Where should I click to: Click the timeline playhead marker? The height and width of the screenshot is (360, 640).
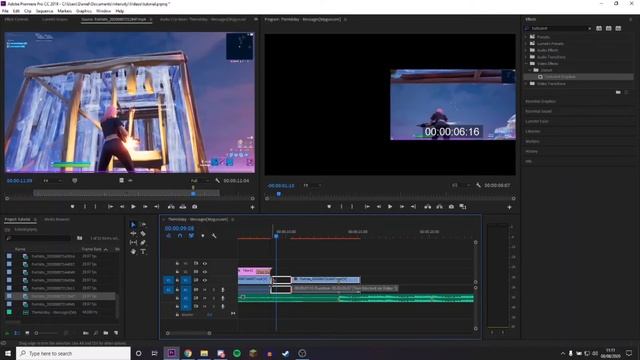pyautogui.click(x=276, y=236)
